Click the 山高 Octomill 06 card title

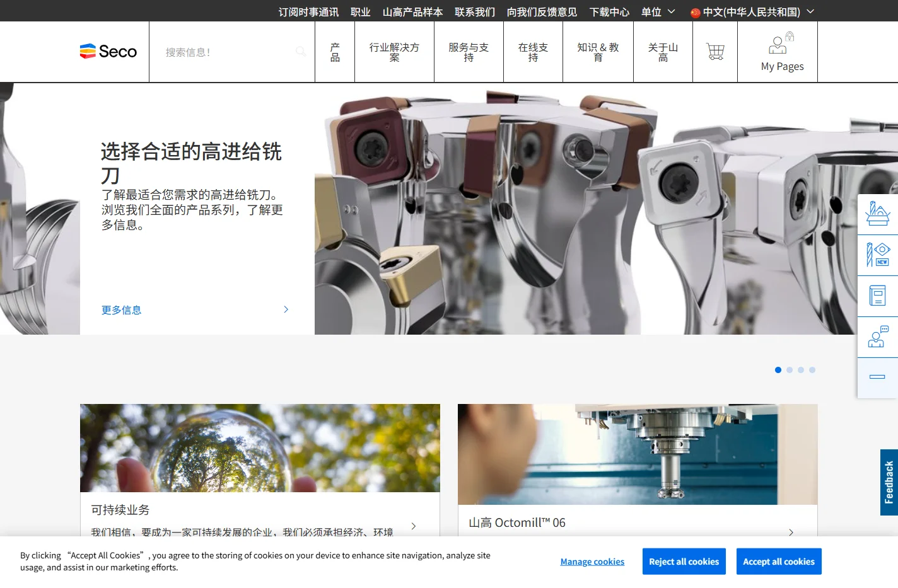(x=517, y=522)
